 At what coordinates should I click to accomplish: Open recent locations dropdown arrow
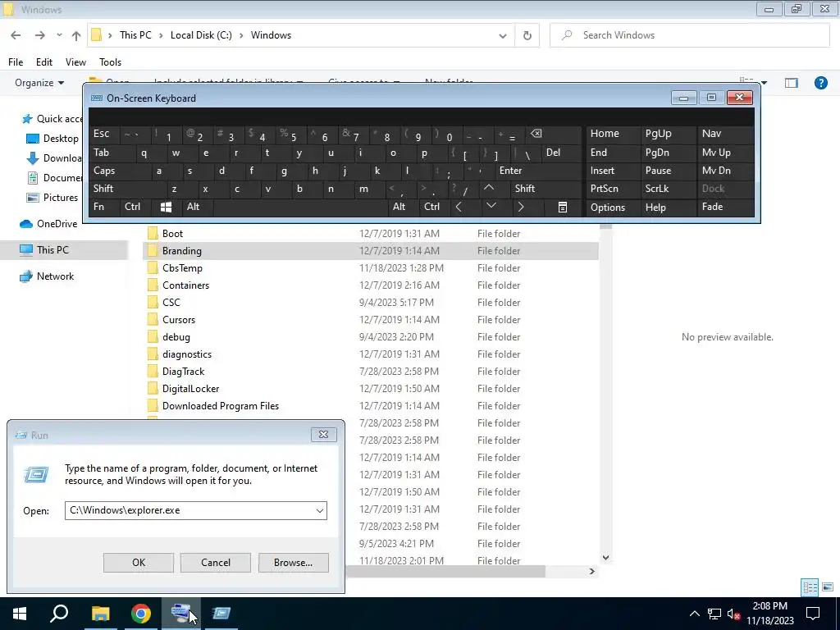coord(59,35)
